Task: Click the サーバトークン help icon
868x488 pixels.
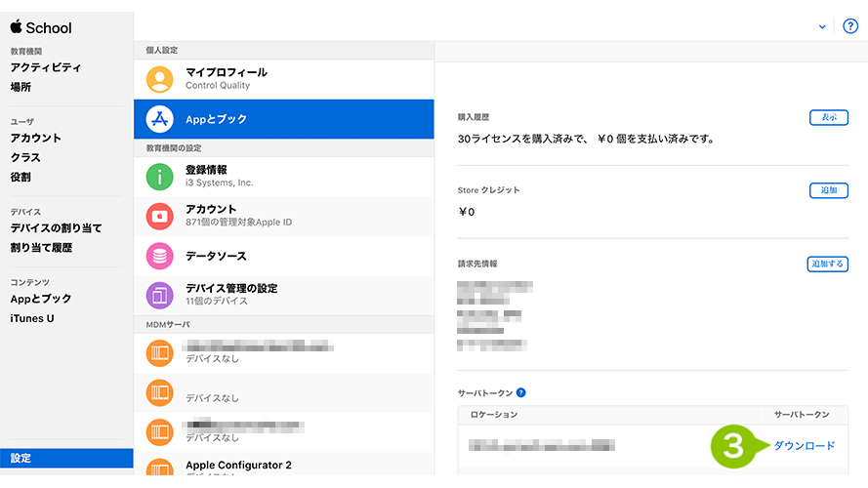Action: (x=521, y=392)
